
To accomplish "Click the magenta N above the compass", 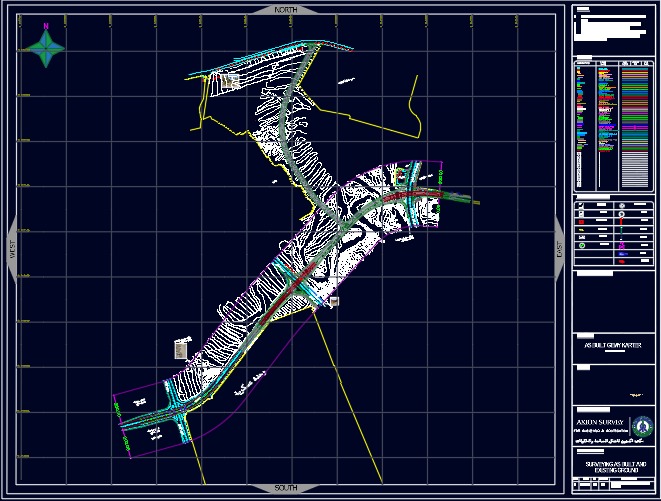I will coord(46,26).
